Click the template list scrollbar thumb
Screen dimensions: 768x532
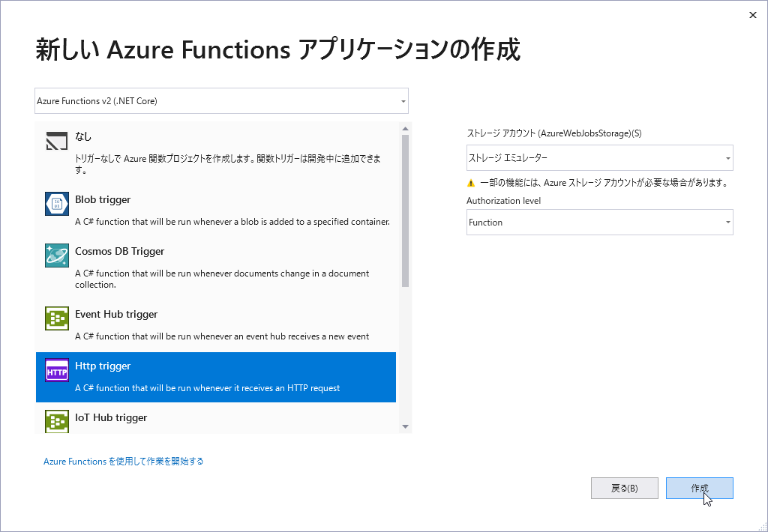pos(405,211)
